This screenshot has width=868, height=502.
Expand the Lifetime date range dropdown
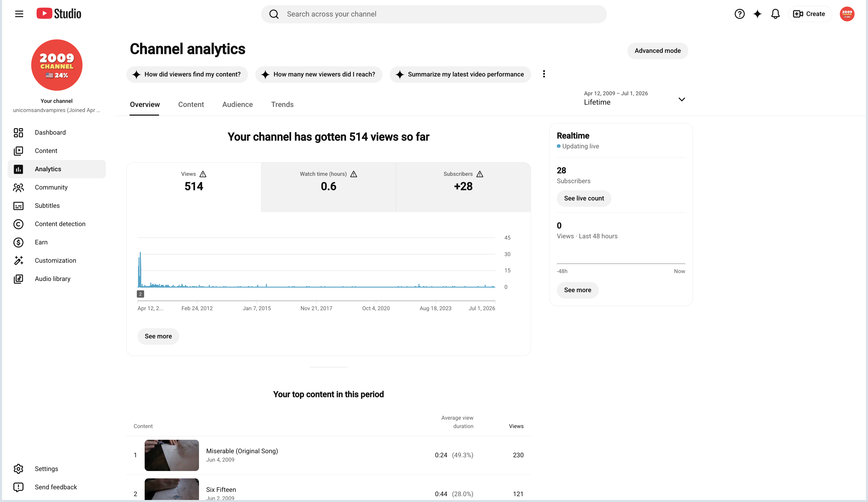(635, 98)
